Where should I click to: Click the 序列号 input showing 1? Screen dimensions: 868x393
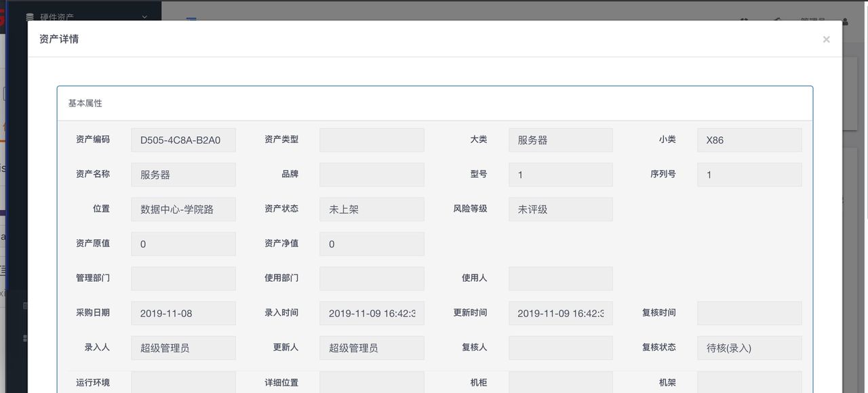pyautogui.click(x=749, y=174)
